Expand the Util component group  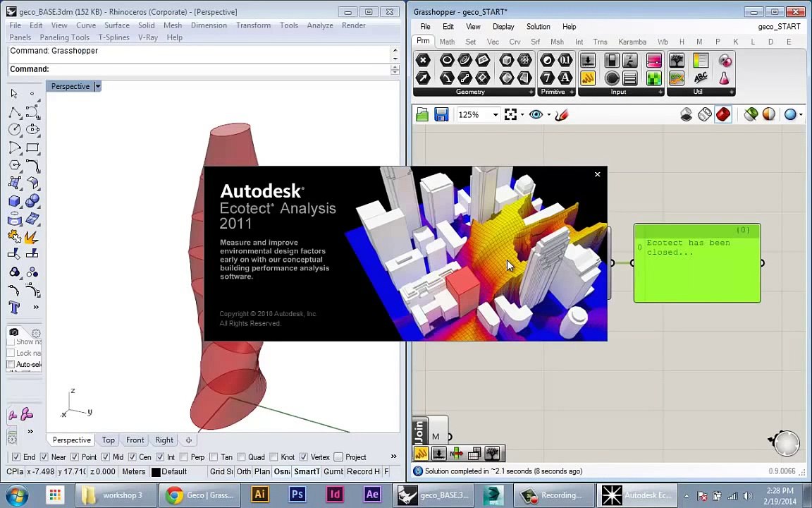731,92
